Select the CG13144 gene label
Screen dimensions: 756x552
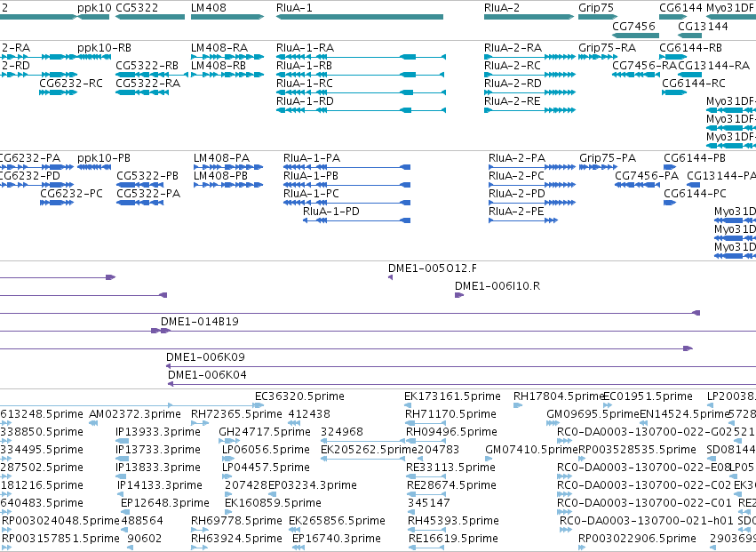703,26
